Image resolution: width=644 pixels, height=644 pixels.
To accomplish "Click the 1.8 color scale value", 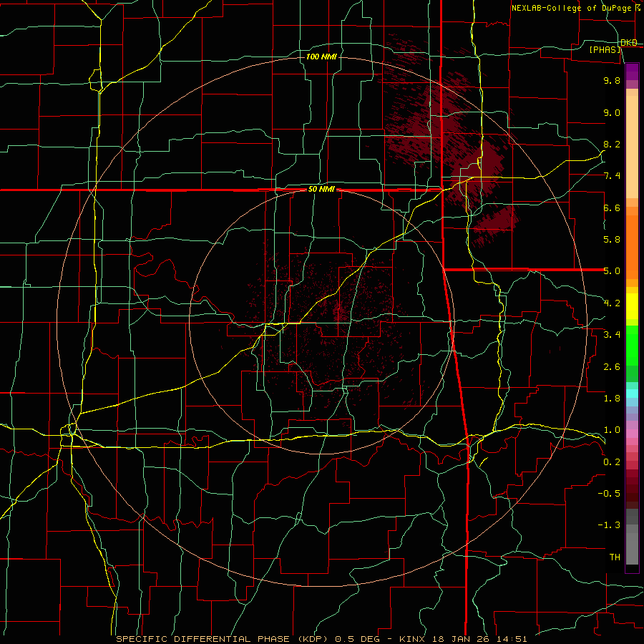I will [612, 399].
